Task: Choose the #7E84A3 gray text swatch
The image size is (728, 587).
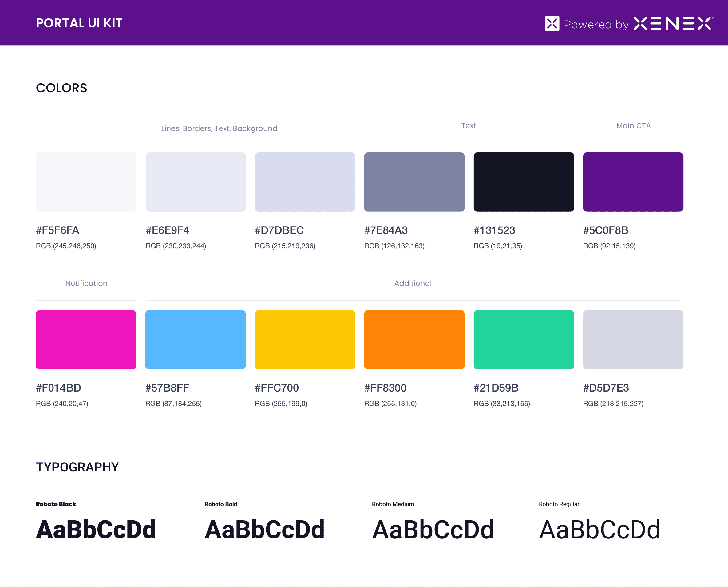Action: 414,182
